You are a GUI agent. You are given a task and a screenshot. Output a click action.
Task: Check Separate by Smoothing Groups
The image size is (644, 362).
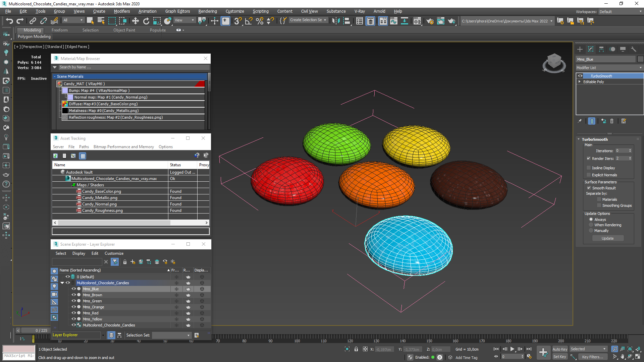(x=599, y=205)
